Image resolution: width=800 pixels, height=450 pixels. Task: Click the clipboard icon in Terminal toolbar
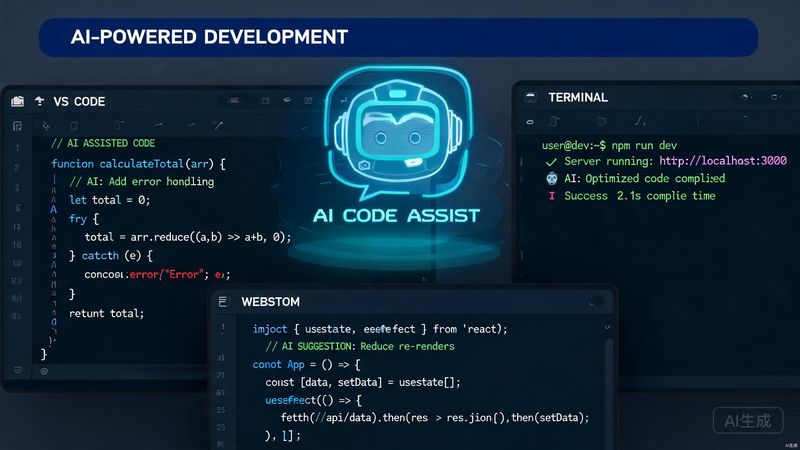click(602, 121)
